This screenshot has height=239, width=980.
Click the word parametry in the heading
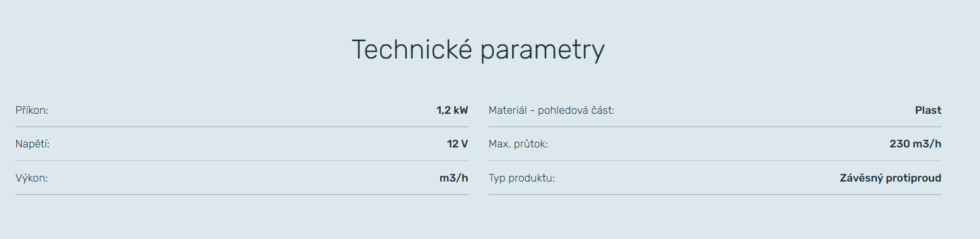point(542,50)
